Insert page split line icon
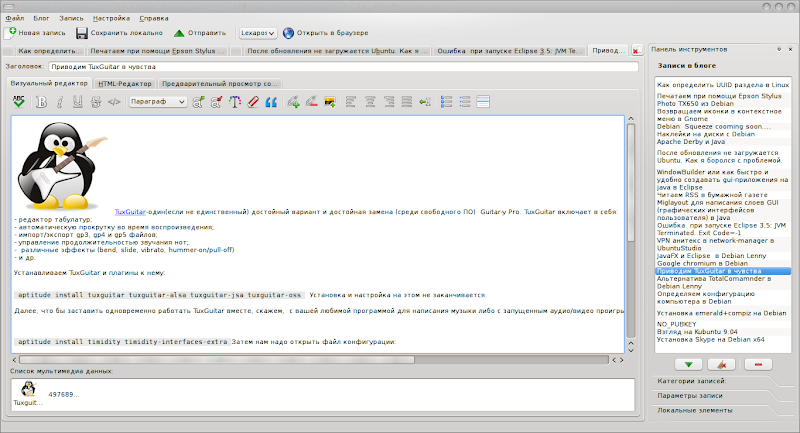 point(483,101)
